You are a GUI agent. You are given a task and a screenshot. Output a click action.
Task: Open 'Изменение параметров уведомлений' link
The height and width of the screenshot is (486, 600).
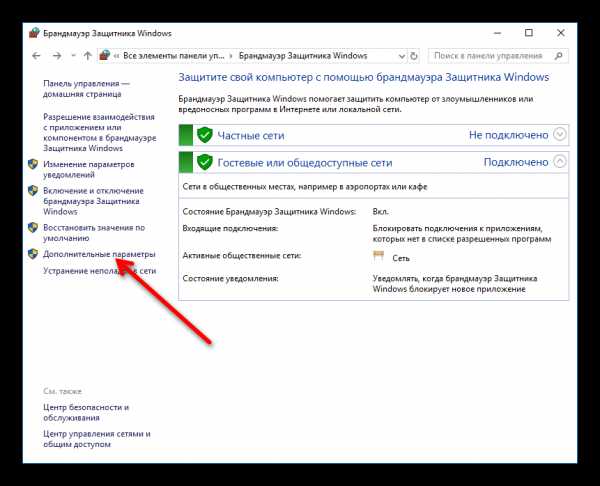click(89, 170)
